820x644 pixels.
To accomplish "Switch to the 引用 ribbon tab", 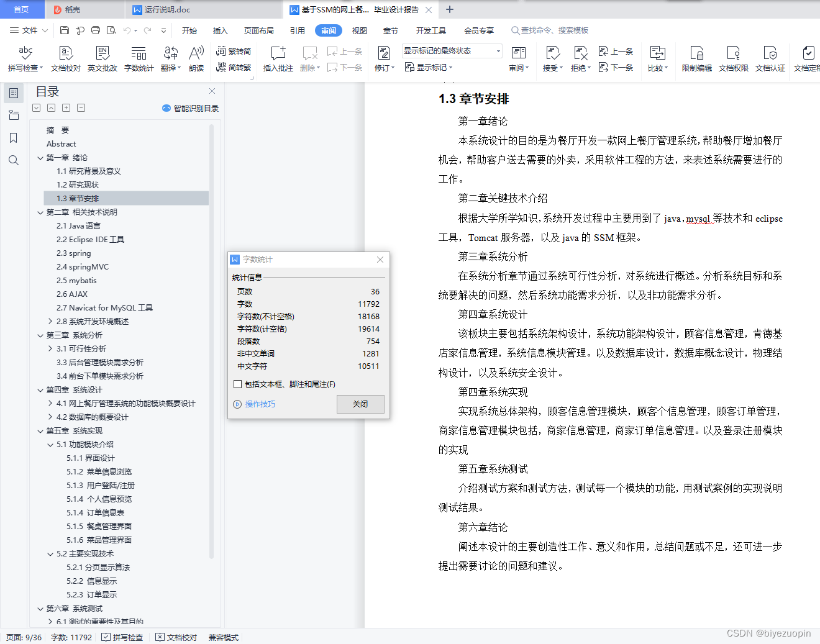I will click(298, 30).
